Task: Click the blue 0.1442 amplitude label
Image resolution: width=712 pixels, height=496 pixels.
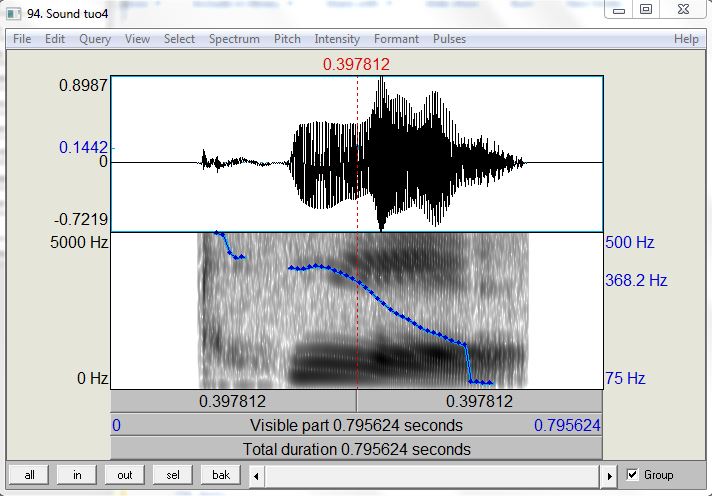Action: click(x=84, y=147)
